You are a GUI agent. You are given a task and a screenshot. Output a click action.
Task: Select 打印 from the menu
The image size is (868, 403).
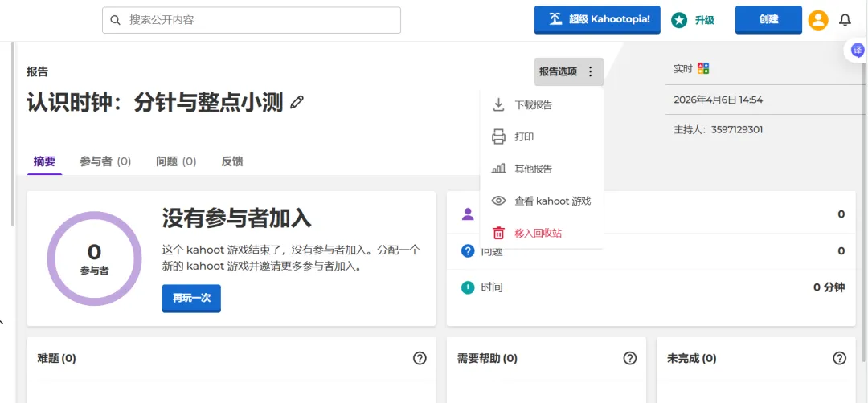point(542,137)
